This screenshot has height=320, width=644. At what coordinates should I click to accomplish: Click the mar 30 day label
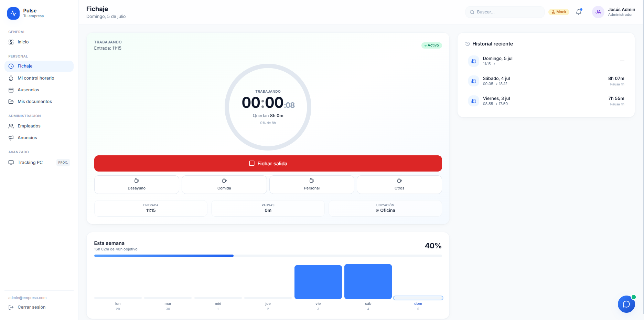(x=168, y=306)
